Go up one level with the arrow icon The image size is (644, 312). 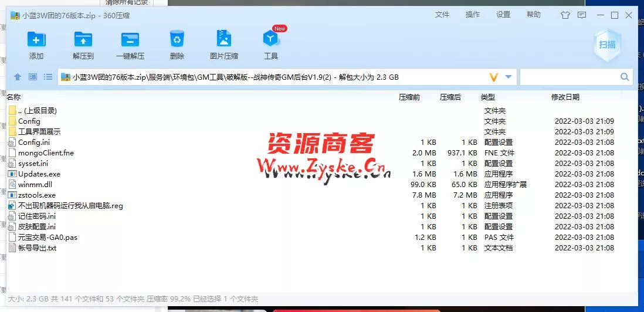(x=18, y=77)
